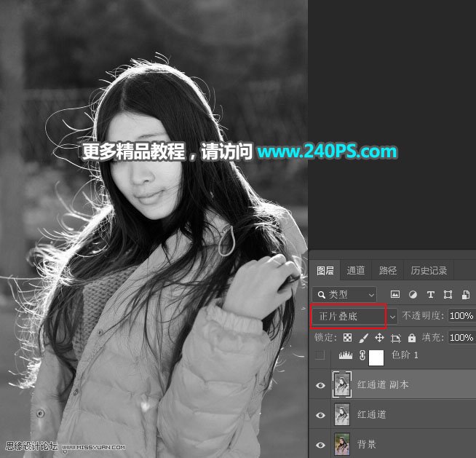Lock all padlock icon
The image size is (476, 458).
(x=412, y=338)
